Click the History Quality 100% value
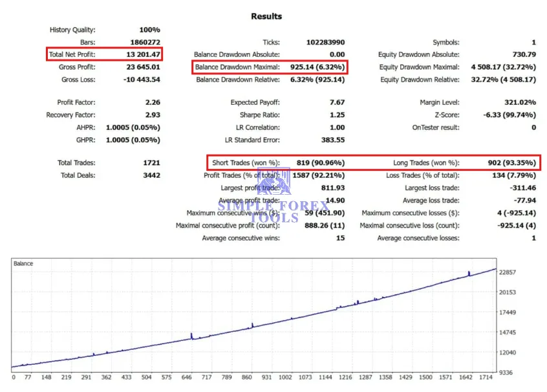Viewport: 547px width, 392px height. click(149, 30)
